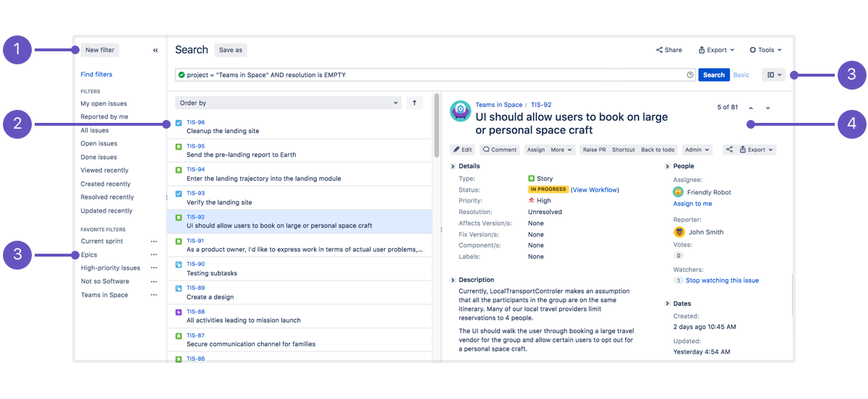Click Stop watching this issue link

(722, 280)
